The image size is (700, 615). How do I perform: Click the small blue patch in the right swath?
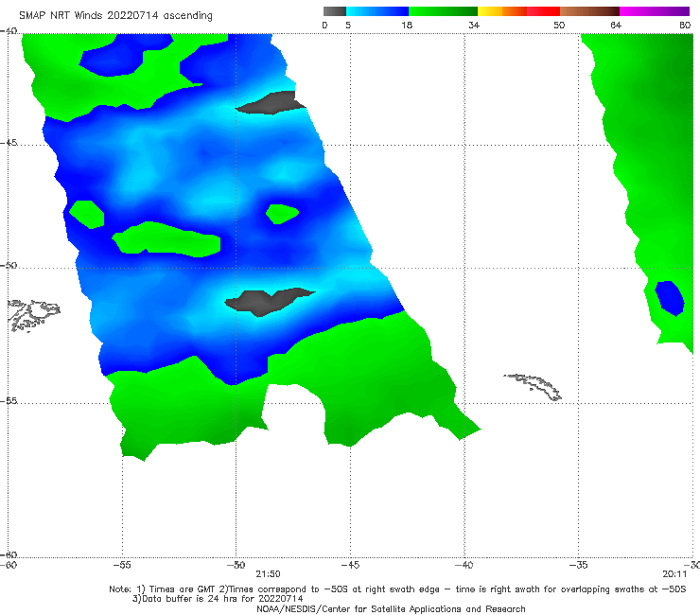coord(669,298)
